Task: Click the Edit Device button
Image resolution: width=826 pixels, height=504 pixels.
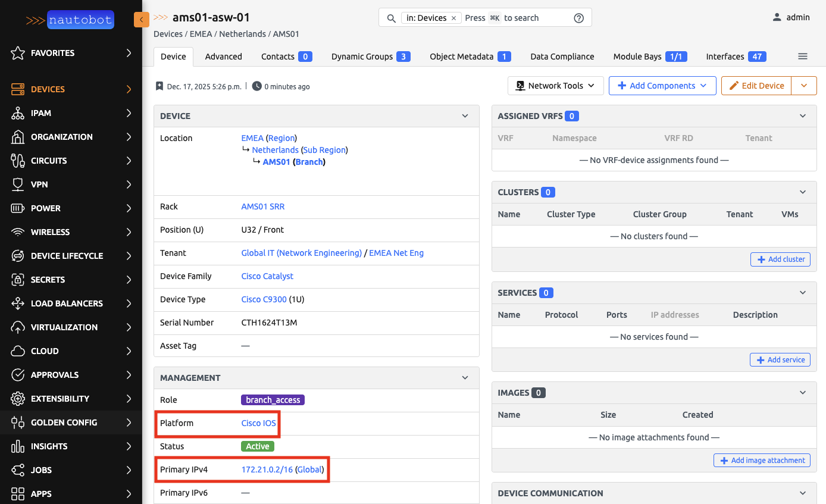Action: pos(756,86)
